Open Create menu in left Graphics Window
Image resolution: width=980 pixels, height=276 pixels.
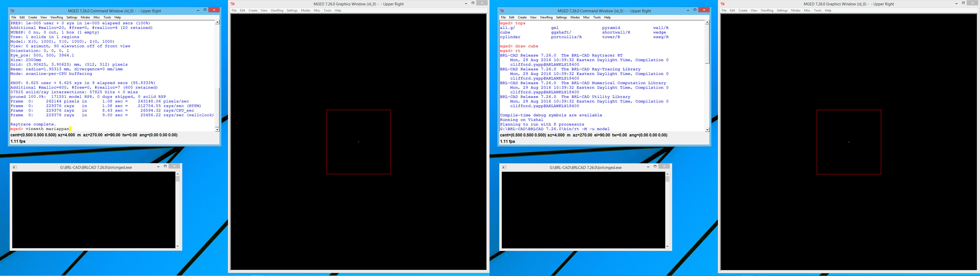253,10
